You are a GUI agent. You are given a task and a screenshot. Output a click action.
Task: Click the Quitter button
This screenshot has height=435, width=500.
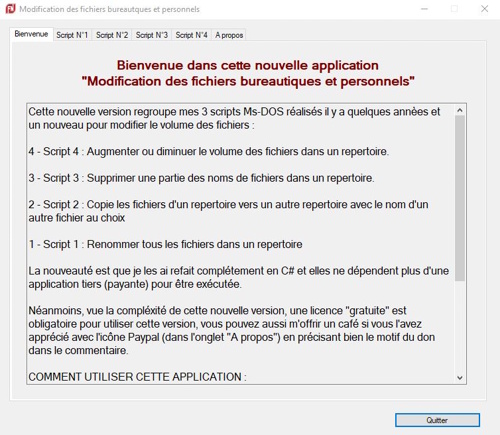click(x=437, y=420)
